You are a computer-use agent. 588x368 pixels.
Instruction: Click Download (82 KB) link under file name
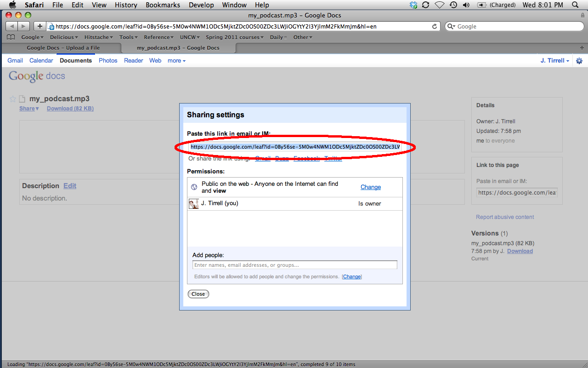70,109
